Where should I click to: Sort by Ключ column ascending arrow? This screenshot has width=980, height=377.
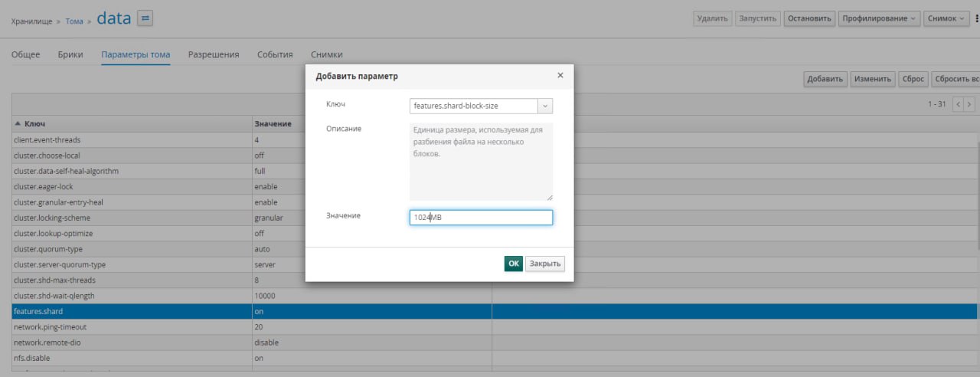coord(18,123)
